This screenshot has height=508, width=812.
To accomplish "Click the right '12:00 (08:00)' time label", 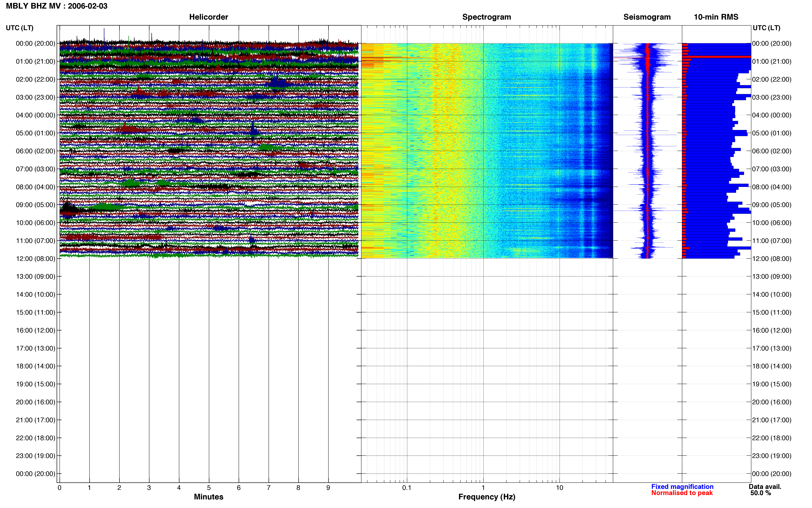I will tap(772, 259).
